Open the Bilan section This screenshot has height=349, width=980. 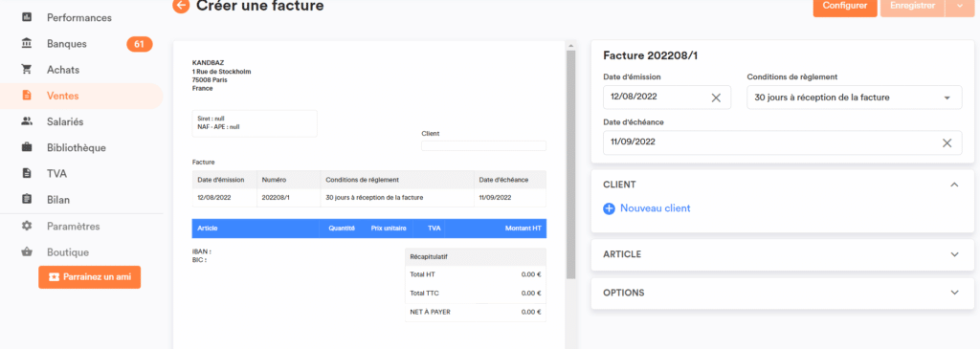58,200
